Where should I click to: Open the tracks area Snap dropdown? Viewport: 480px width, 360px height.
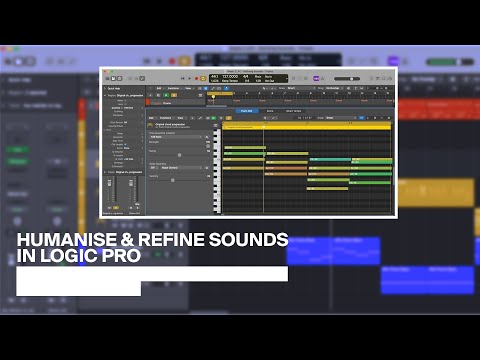coord(302,88)
